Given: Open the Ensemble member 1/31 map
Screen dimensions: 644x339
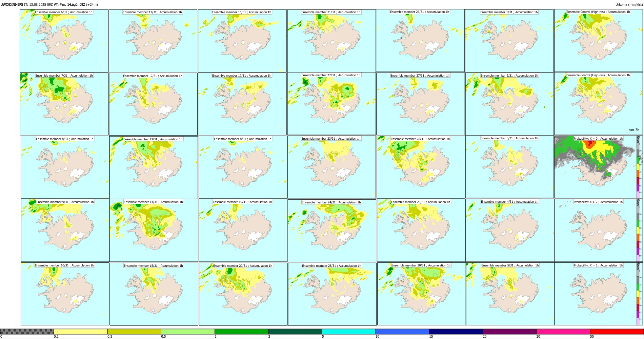Looking at the screenshot, I should (509, 40).
